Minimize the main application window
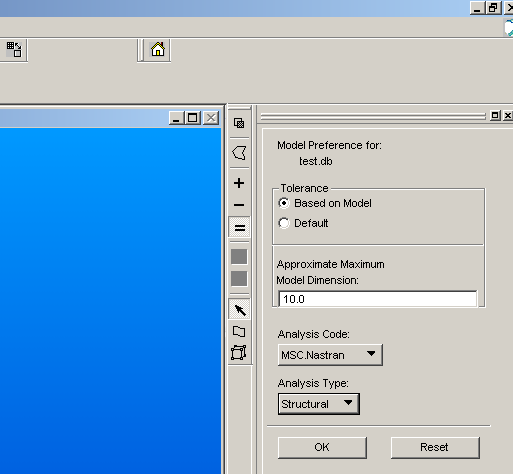 (x=478, y=8)
